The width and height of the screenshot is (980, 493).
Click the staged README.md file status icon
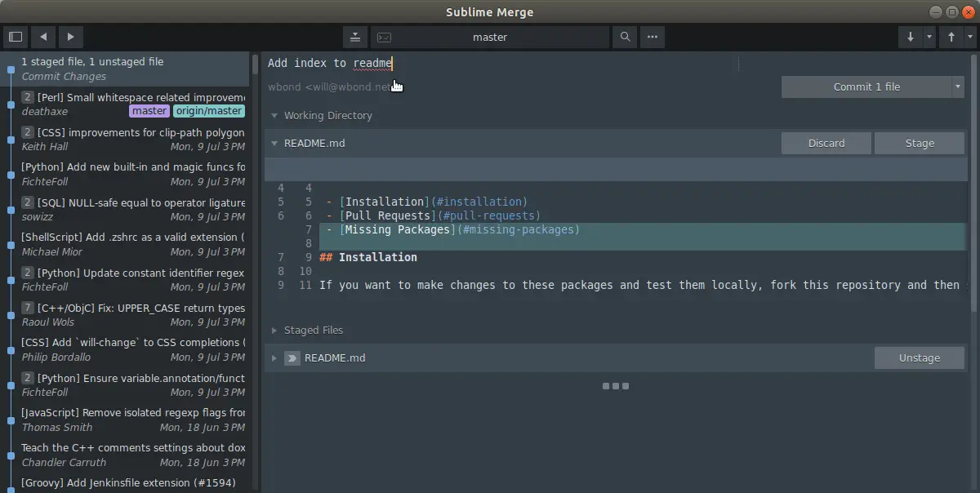click(292, 358)
